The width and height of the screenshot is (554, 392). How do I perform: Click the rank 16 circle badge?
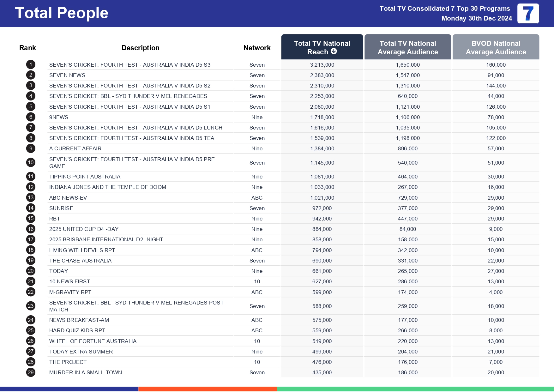click(x=31, y=229)
